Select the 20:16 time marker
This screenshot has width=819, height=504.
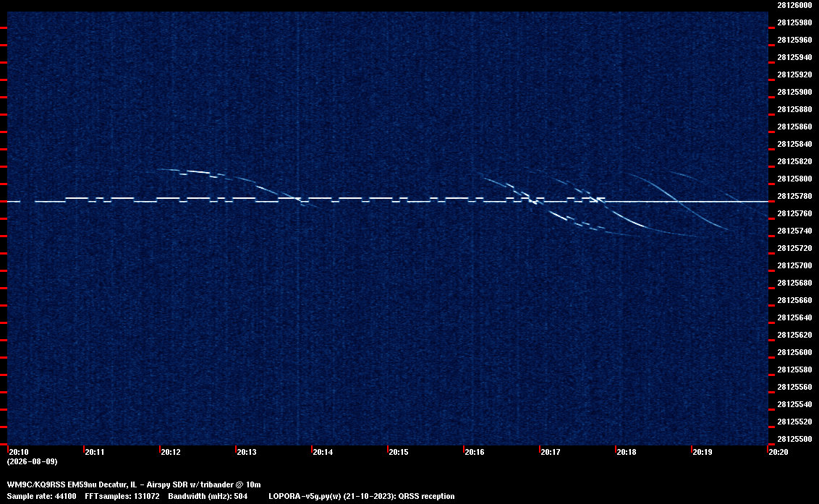point(475,452)
